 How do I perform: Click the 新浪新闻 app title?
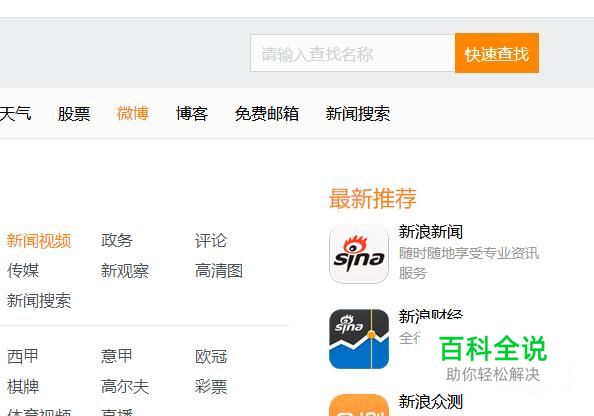tap(431, 231)
